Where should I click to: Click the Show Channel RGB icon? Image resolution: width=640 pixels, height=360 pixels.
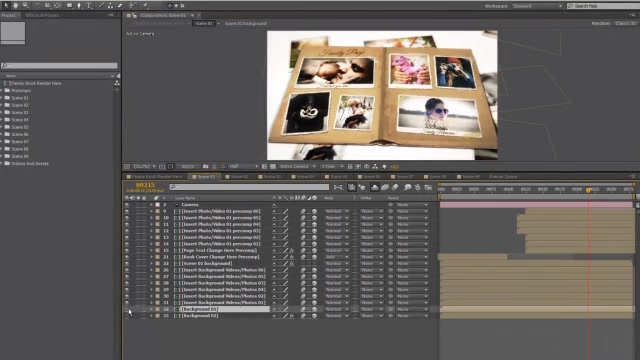point(222,167)
